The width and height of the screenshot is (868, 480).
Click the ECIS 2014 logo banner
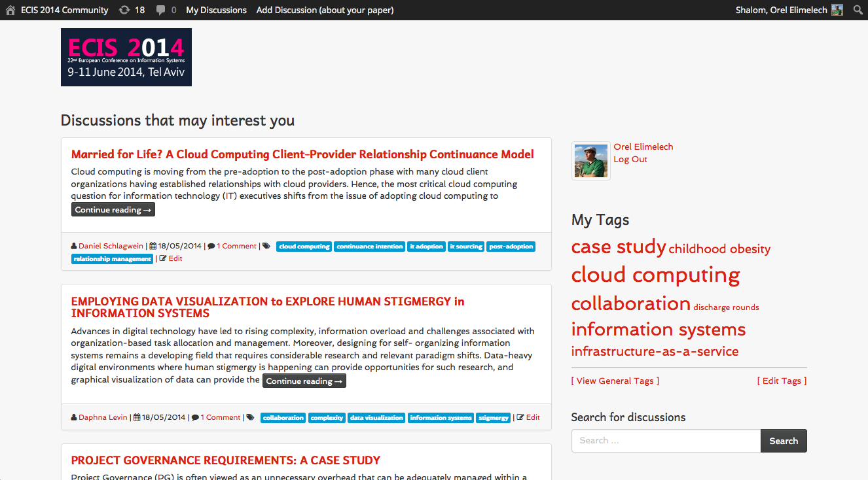[x=126, y=57]
